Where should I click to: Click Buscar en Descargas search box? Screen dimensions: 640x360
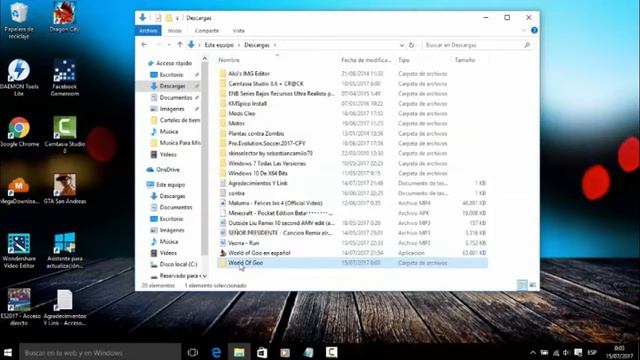coord(478,45)
